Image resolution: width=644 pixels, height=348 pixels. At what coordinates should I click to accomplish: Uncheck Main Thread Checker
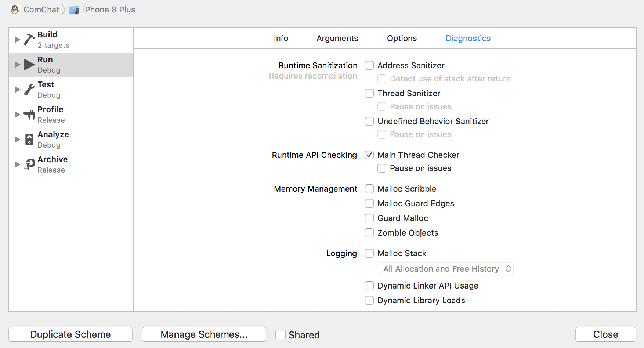coord(369,155)
